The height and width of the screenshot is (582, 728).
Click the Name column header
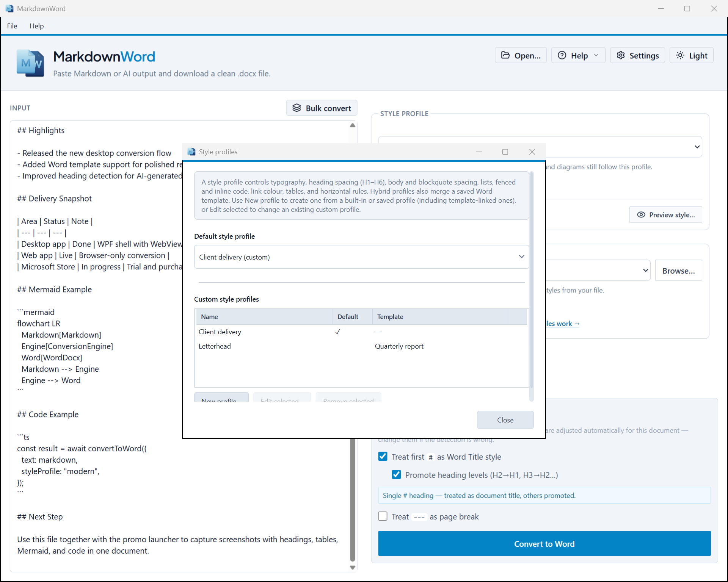pos(264,317)
